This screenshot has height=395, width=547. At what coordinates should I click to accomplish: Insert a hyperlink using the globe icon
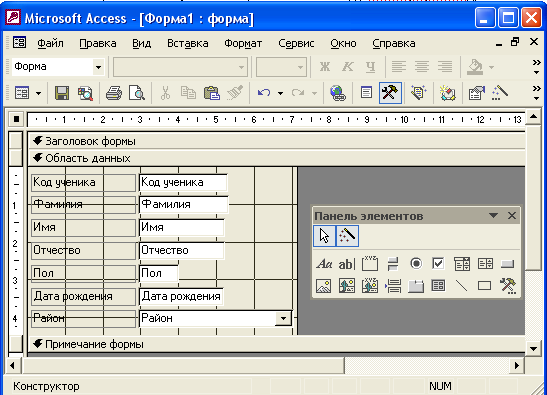tap(337, 93)
